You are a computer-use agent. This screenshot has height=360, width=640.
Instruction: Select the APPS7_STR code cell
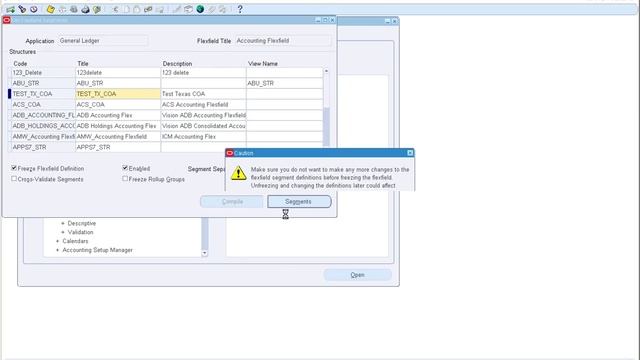coord(43,147)
